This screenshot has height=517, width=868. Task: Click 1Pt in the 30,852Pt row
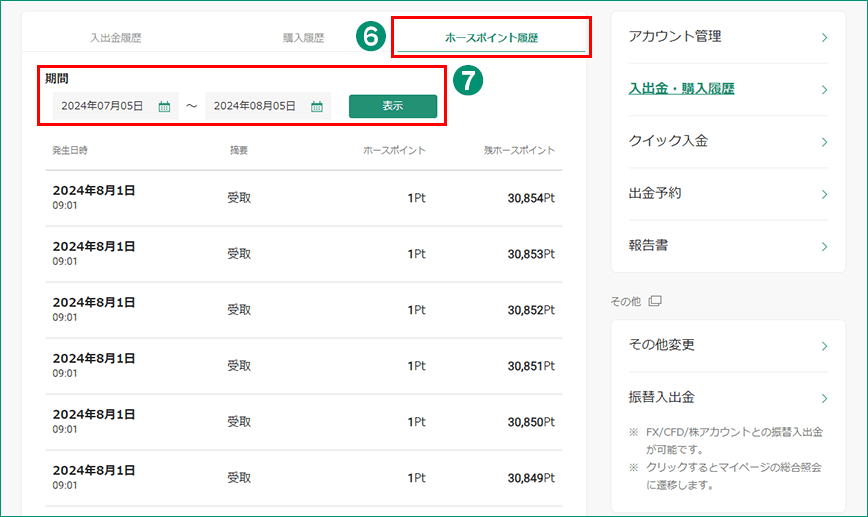pyautogui.click(x=416, y=310)
